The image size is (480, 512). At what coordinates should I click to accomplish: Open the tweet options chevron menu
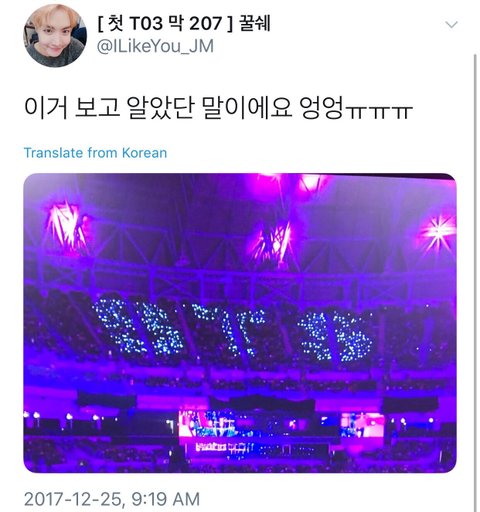coord(451,24)
